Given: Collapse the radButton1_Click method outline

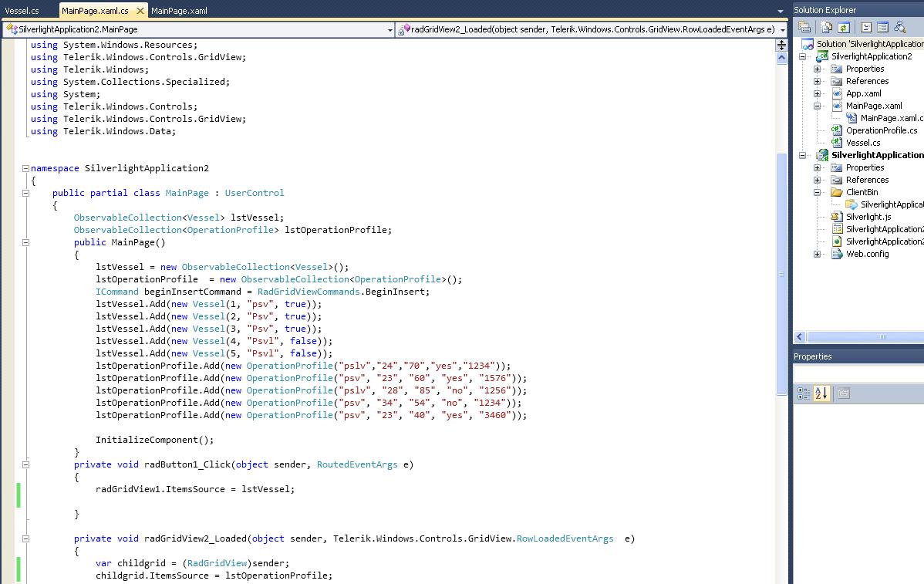Looking at the screenshot, I should [25, 465].
